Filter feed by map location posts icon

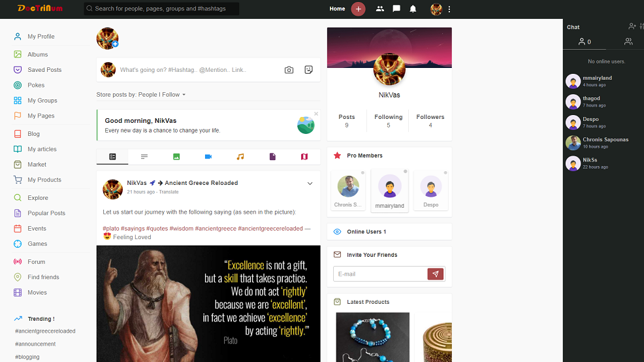304,157
